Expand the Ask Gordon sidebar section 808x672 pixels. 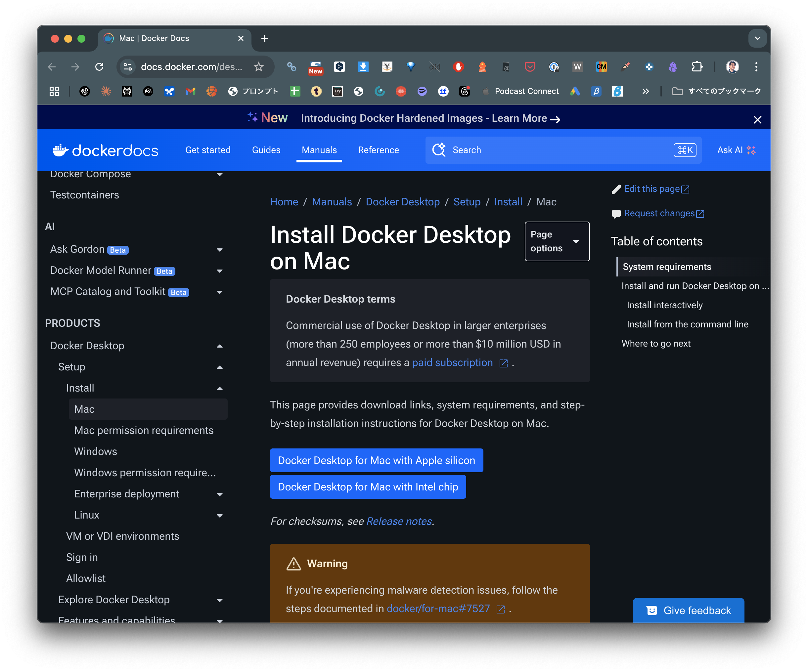click(220, 250)
